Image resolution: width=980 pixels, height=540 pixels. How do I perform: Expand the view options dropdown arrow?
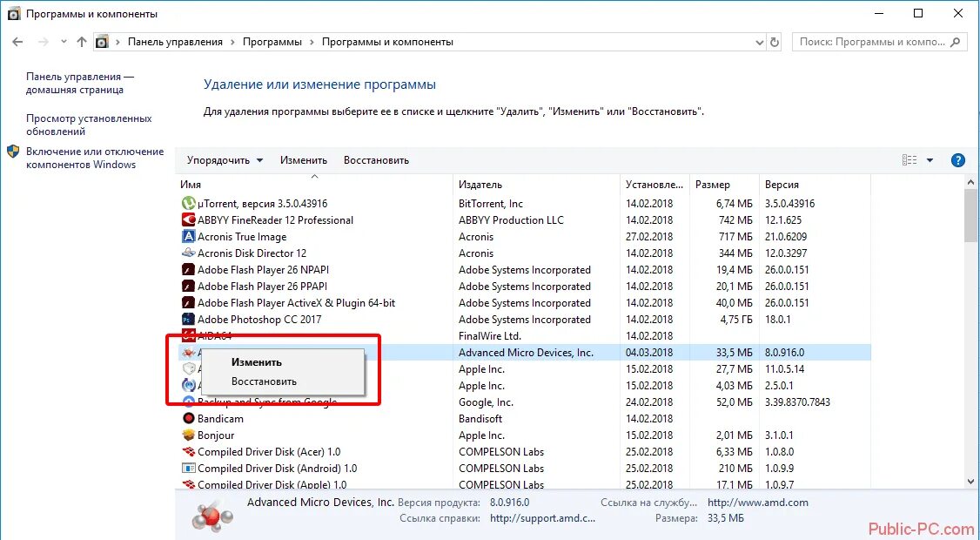(x=930, y=160)
